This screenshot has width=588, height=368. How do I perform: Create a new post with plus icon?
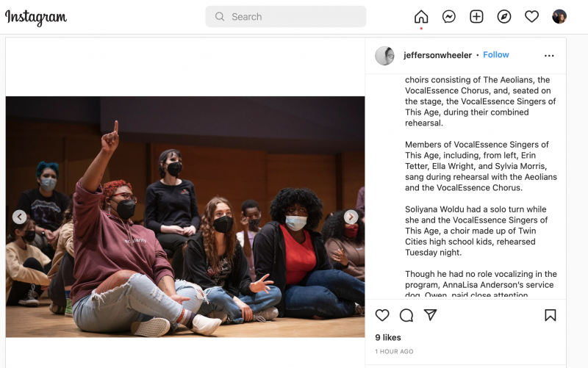476,16
